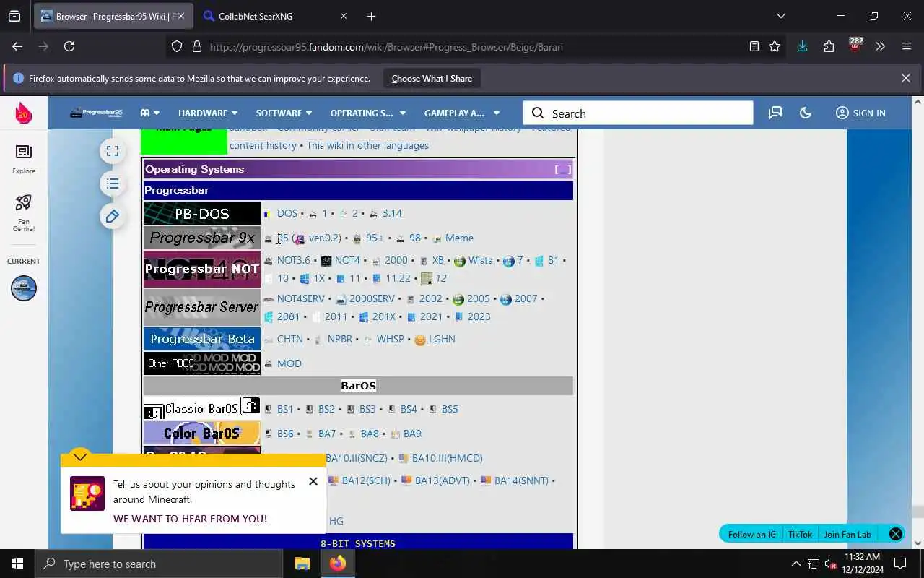The width and height of the screenshot is (924, 578).
Task: Click the Color BarOS banner image
Action: [x=202, y=433]
